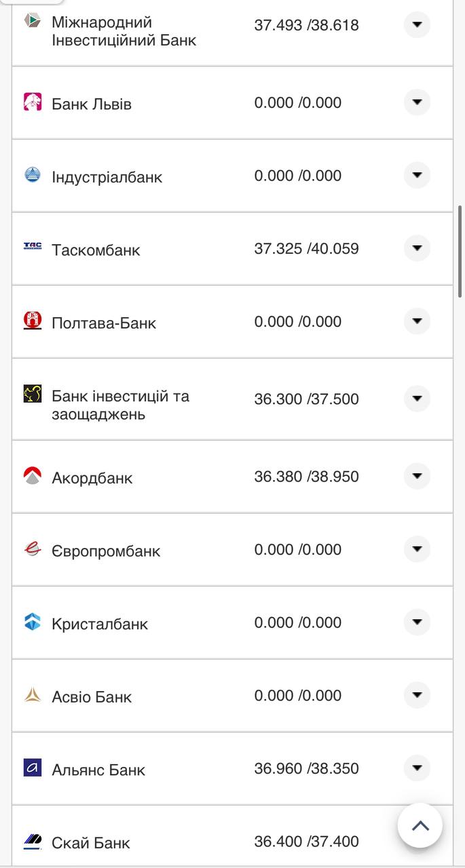This screenshot has height=868, width=465.
Task: Open the Скай Банк name link
Action: click(x=90, y=843)
